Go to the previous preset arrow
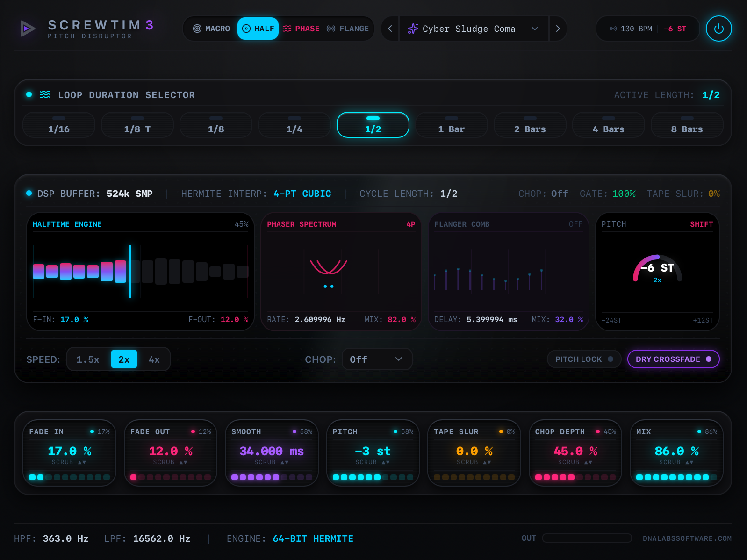Viewport: 747px width, 560px height. 390,29
